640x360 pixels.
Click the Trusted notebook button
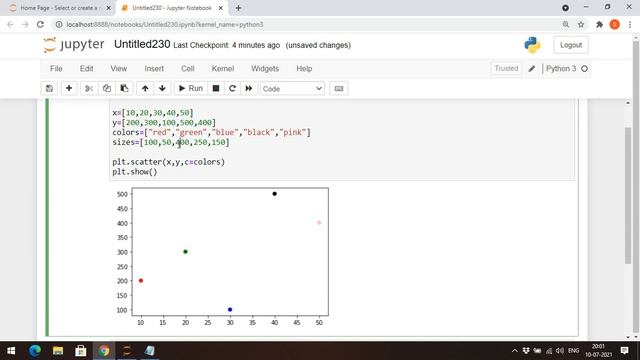click(506, 69)
